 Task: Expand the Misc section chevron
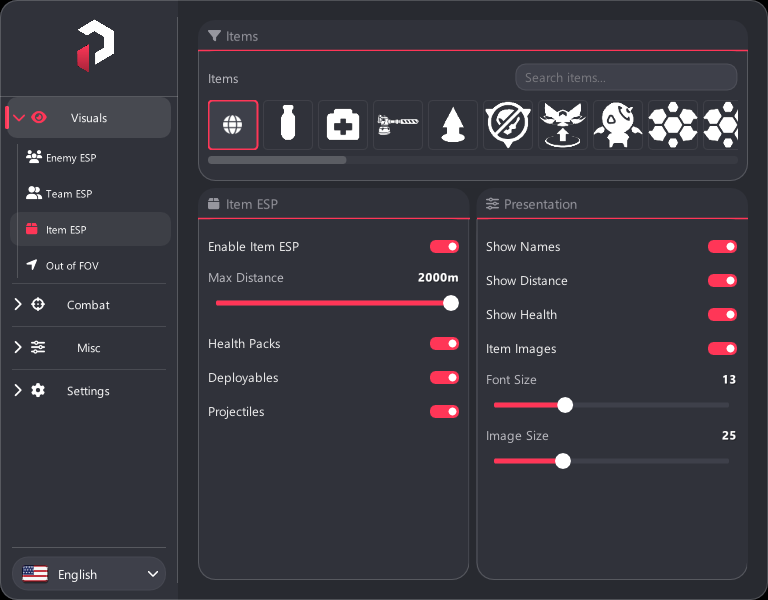click(18, 347)
